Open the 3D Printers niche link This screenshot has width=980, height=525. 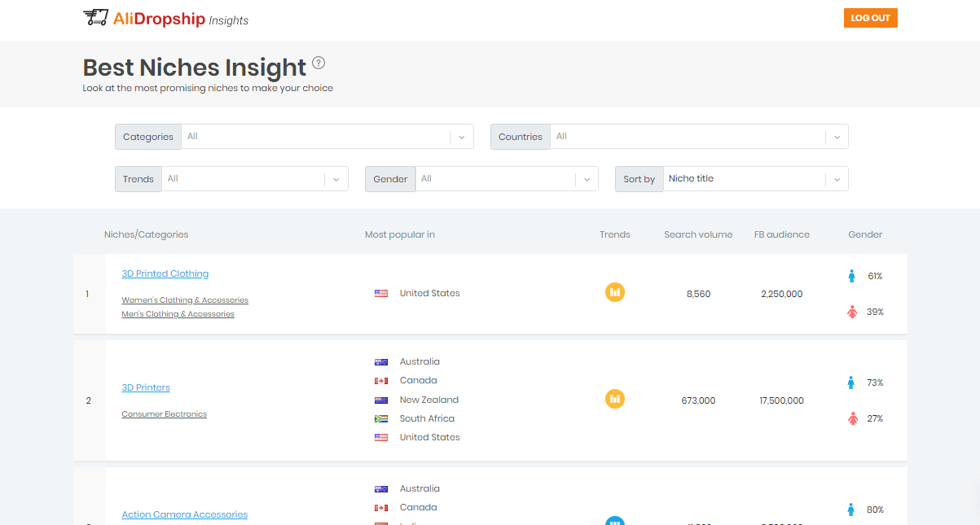[x=146, y=387]
